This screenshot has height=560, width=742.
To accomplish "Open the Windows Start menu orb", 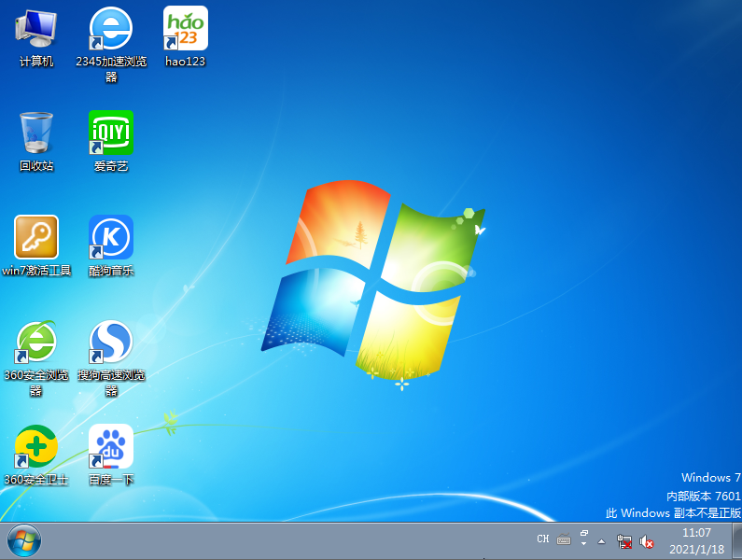I will coord(24,540).
